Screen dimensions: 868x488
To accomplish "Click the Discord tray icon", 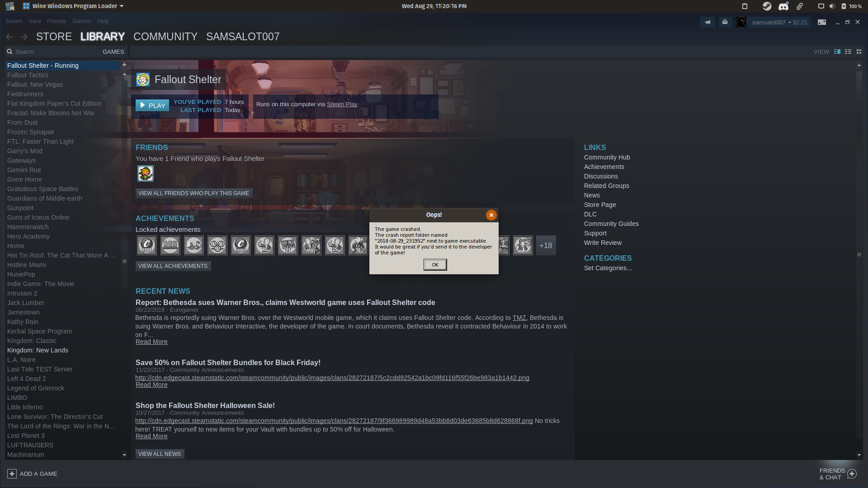I will coord(783,6).
